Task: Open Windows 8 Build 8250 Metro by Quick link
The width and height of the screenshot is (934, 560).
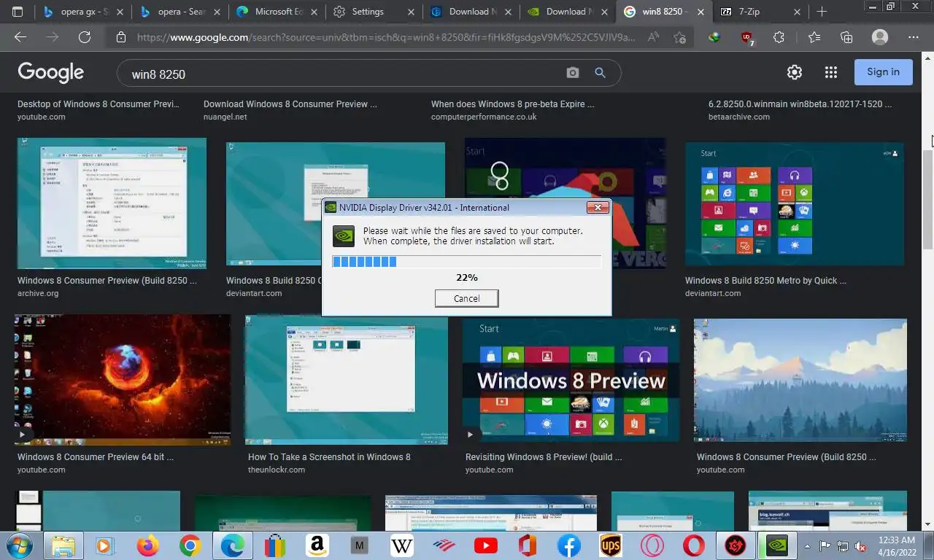Action: [765, 281]
